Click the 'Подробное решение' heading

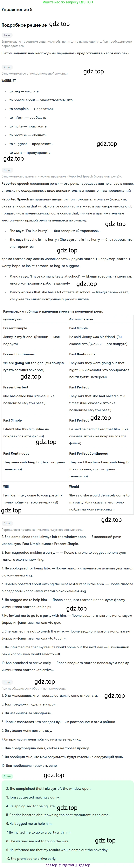click(24, 25)
